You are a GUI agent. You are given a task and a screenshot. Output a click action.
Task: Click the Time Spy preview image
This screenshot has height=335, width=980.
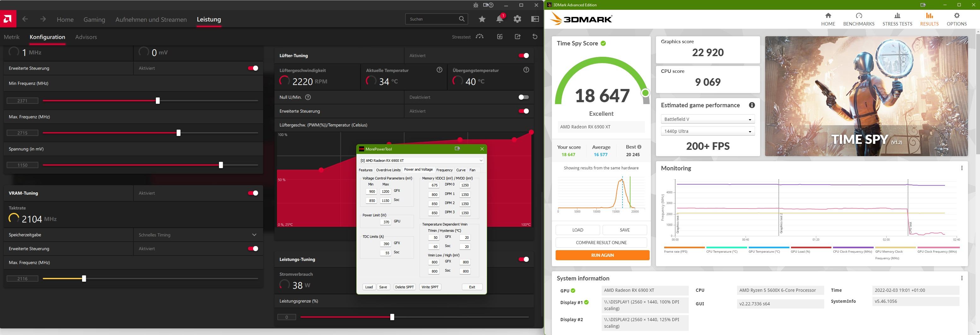866,96
